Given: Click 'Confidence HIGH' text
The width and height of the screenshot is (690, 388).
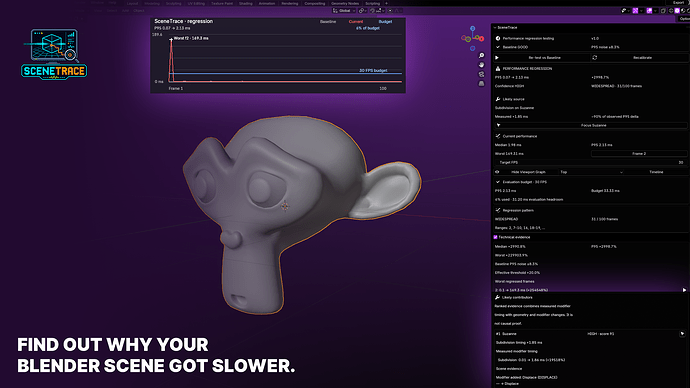Looking at the screenshot, I should click(509, 86).
